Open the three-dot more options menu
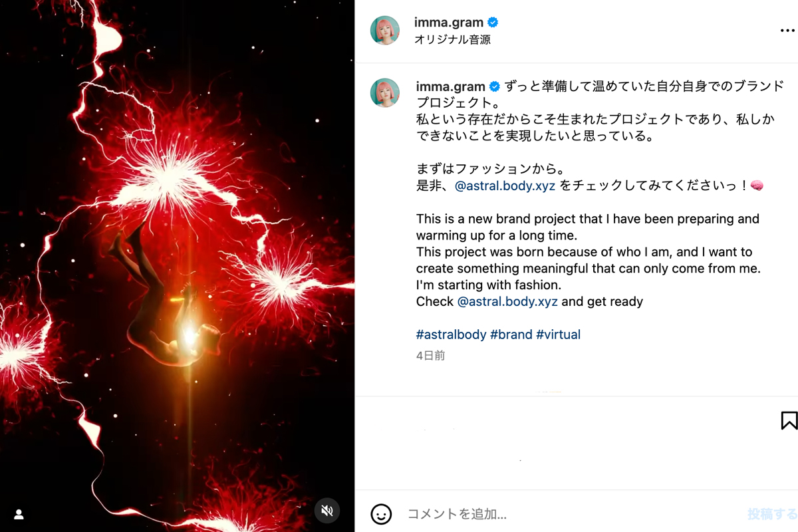The image size is (798, 532). [787, 31]
